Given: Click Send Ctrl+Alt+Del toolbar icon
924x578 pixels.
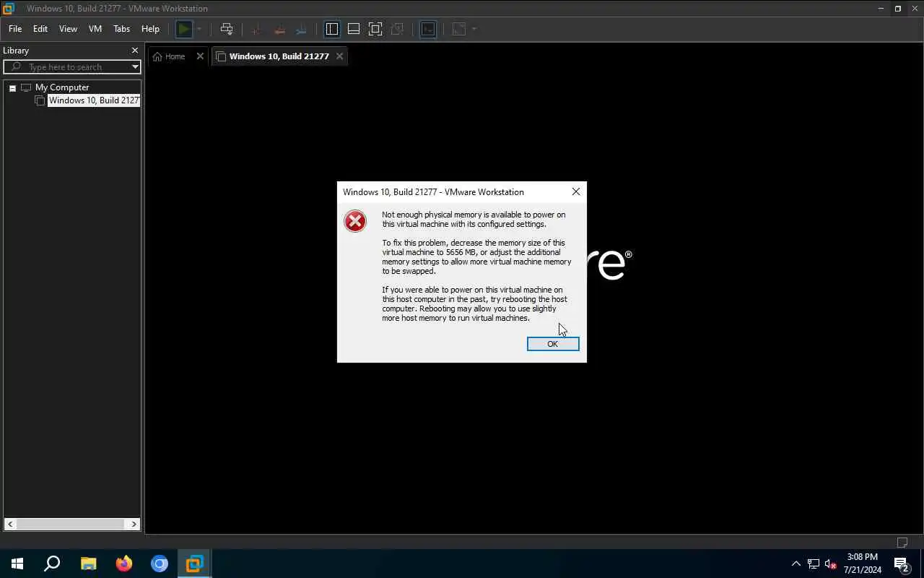Looking at the screenshot, I should [x=227, y=29].
